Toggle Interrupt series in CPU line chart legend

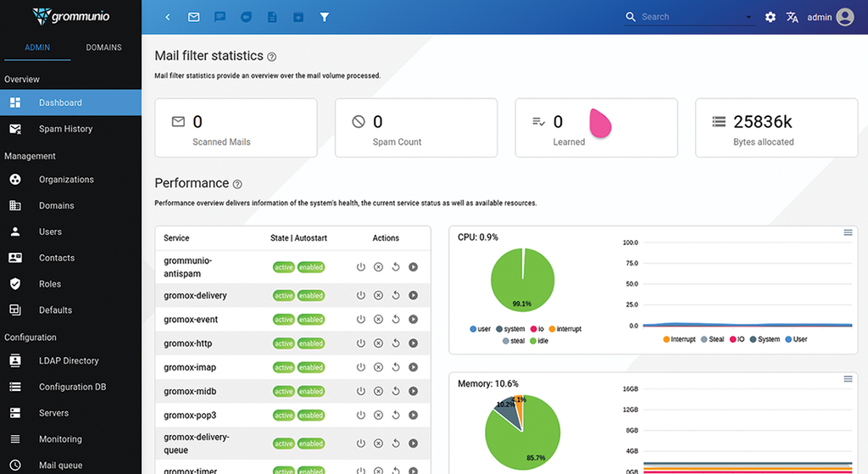679,339
